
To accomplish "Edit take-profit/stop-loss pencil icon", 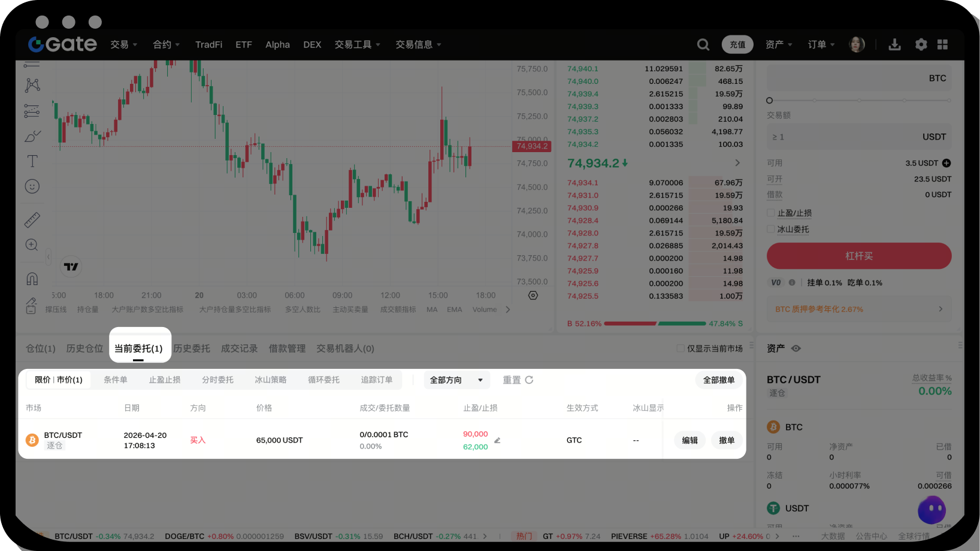I will click(497, 441).
